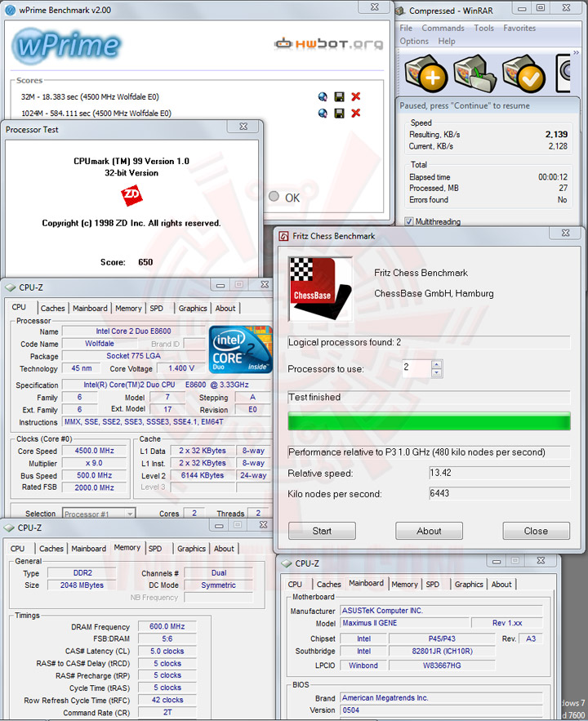Open the Tools menu in WinRAR
This screenshot has height=721, width=588.
pyautogui.click(x=484, y=28)
